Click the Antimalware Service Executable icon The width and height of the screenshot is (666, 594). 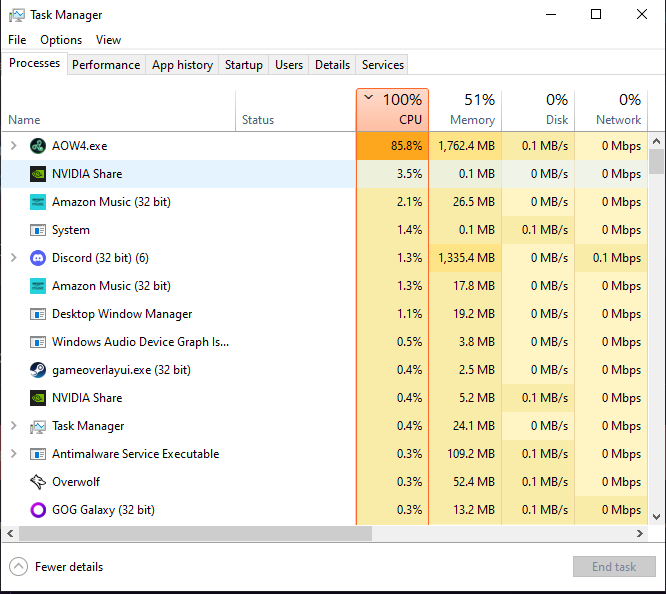(x=38, y=454)
